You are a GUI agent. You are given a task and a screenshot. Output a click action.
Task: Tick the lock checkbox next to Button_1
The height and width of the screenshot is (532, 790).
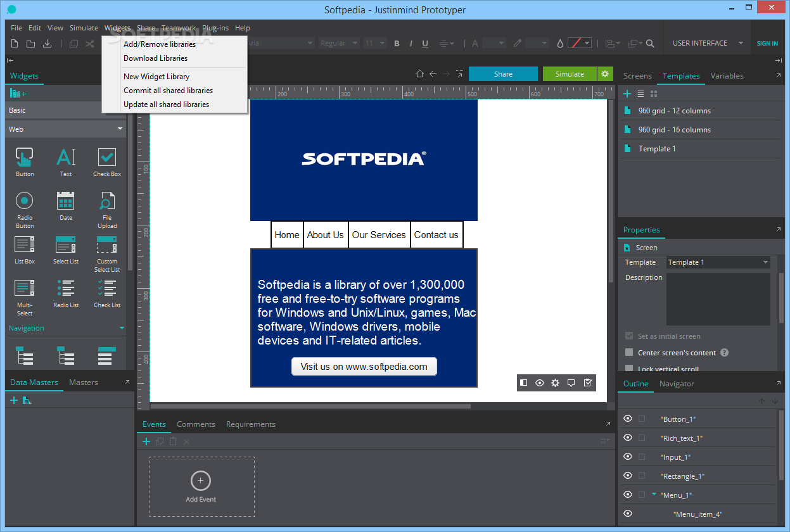coord(642,419)
